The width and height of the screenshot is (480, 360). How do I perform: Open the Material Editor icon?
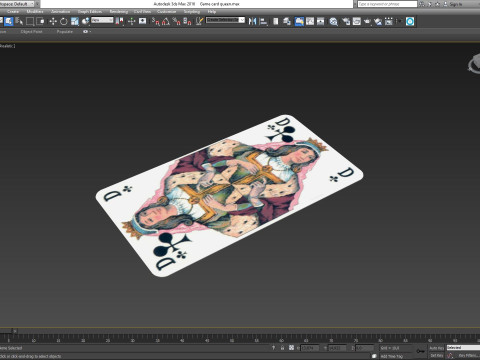(333, 21)
